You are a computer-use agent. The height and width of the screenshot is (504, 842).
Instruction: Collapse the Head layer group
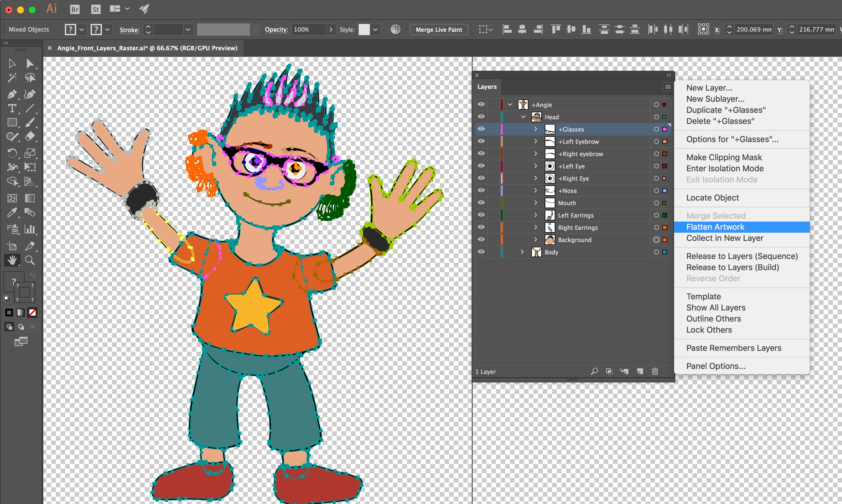[523, 117]
